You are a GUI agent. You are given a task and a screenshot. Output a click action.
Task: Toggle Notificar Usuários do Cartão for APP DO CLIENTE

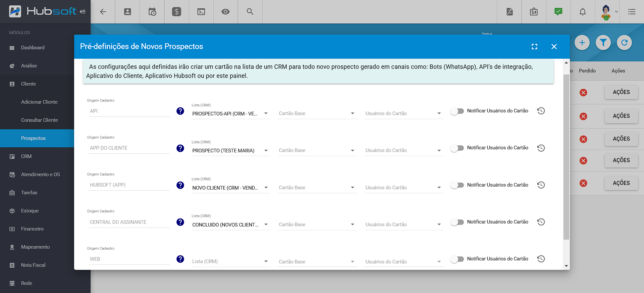[x=457, y=148]
